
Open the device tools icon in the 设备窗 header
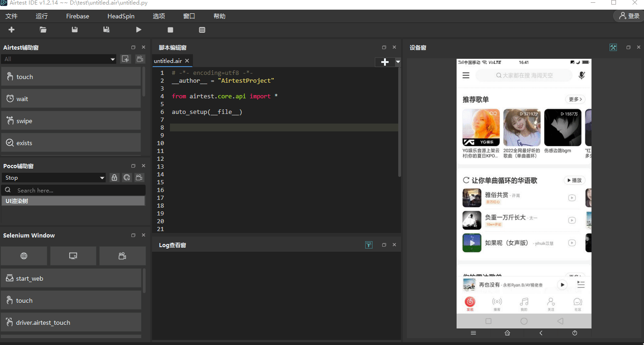click(613, 47)
